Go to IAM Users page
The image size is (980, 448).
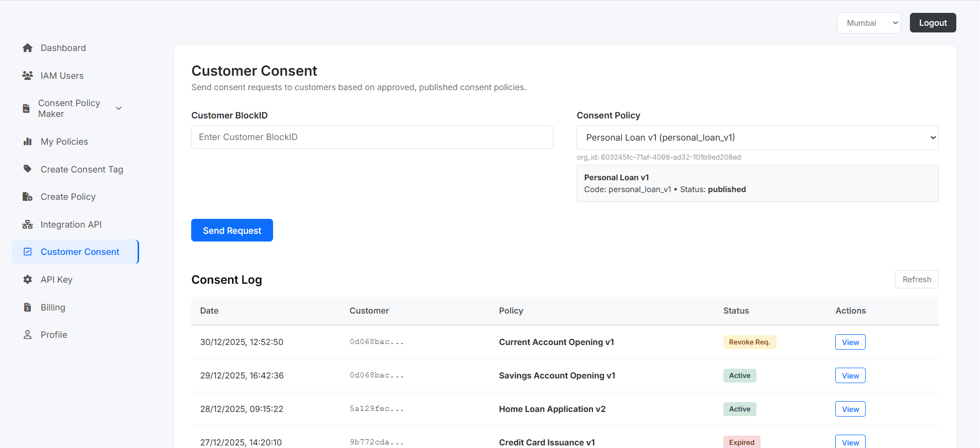[x=62, y=76]
